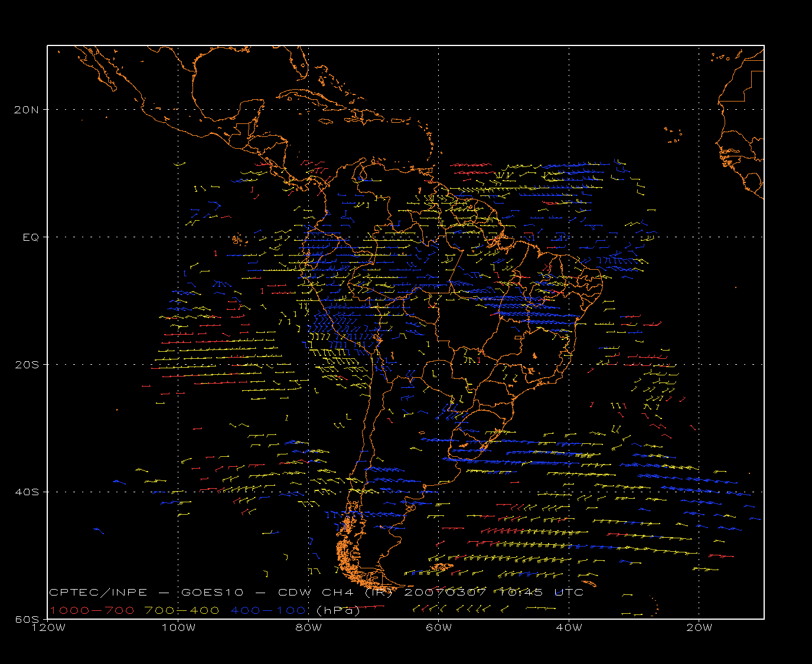Click the 20S latitude label
812x664 pixels.
click(x=28, y=364)
